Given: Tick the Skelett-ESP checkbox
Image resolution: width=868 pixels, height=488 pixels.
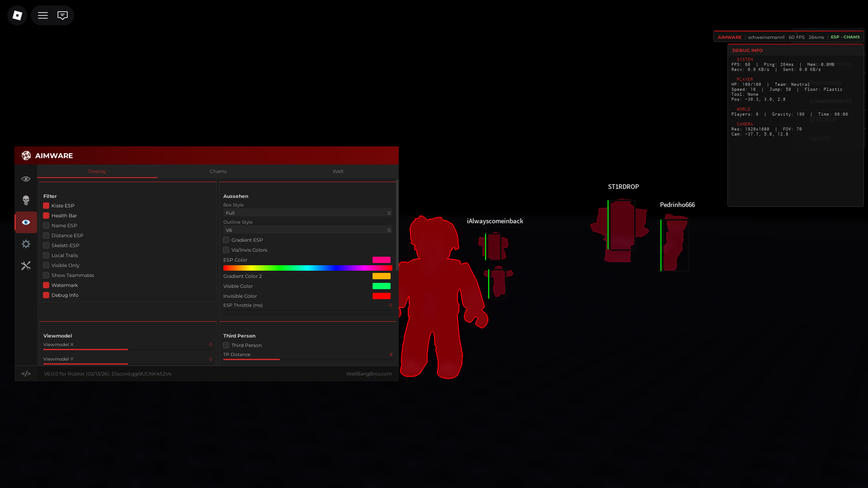Looking at the screenshot, I should (x=46, y=245).
